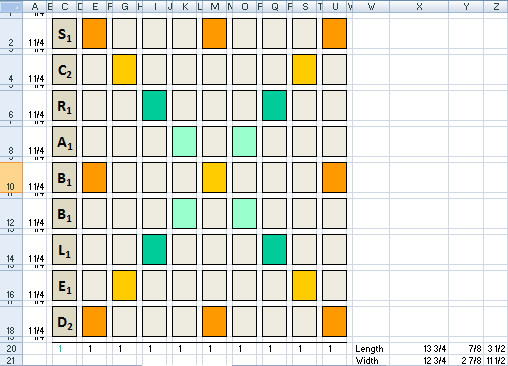Select column header S

point(305,6)
